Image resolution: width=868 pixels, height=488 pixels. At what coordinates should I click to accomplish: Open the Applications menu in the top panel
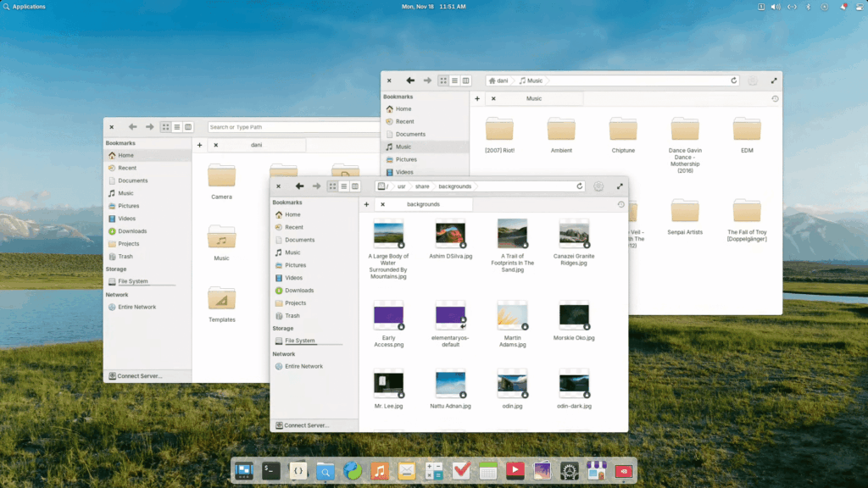point(23,6)
